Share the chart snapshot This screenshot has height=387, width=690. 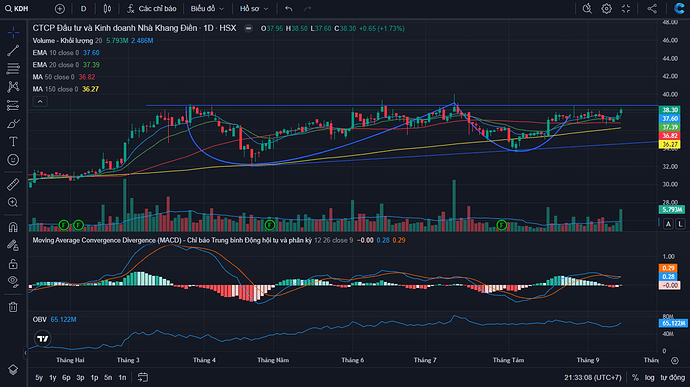click(652, 8)
